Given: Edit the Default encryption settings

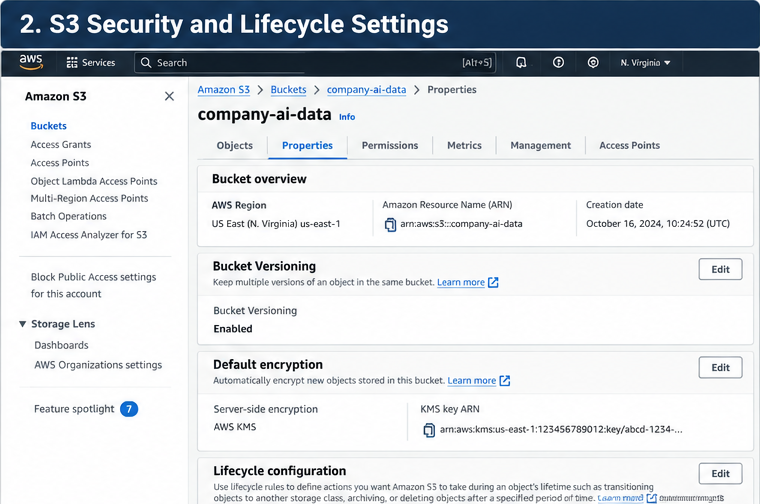Looking at the screenshot, I should [x=720, y=367].
